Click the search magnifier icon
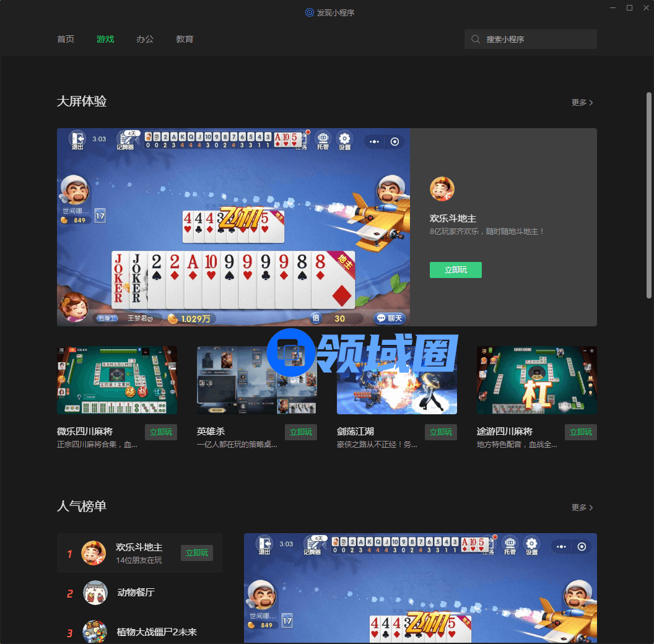 [x=476, y=39]
